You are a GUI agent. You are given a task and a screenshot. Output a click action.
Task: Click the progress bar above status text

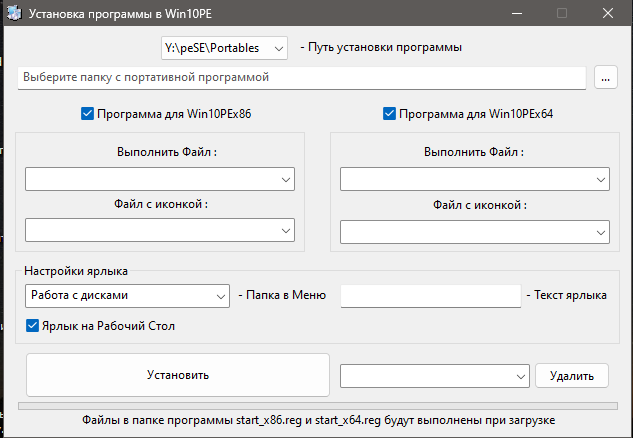click(x=318, y=406)
